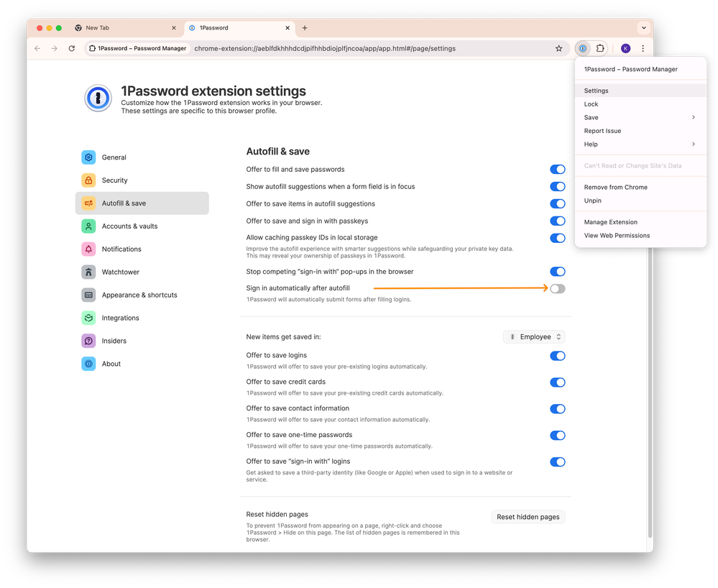
Task: Toggle Stop competing sign-in with pop-ups
Action: pyautogui.click(x=557, y=272)
